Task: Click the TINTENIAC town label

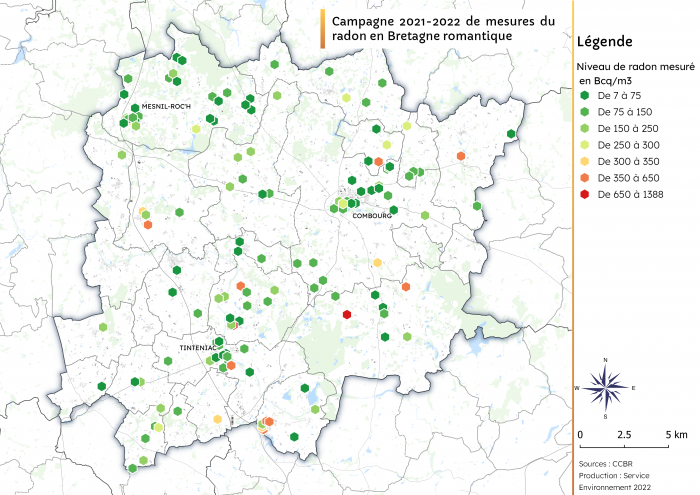Action: 198,347
